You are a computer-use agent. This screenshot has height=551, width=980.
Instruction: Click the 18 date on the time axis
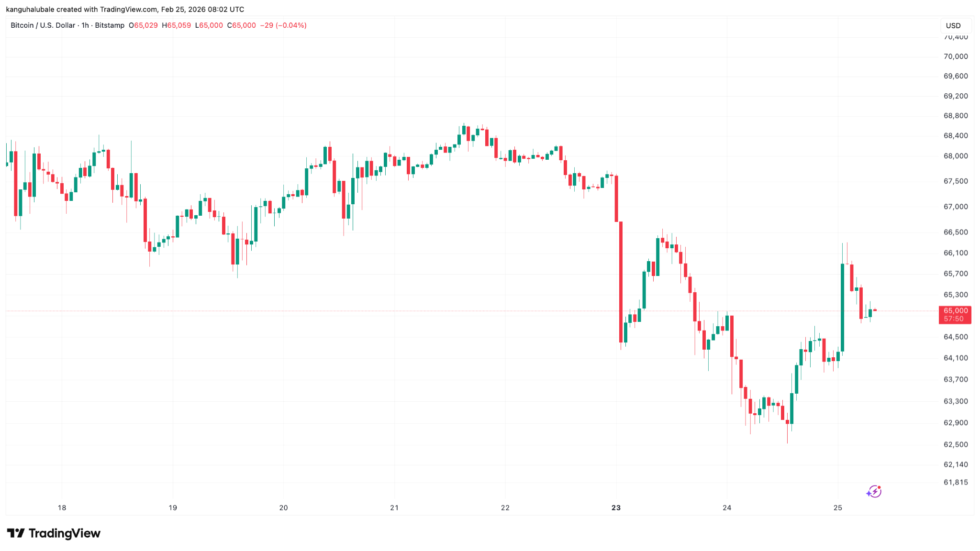62,507
